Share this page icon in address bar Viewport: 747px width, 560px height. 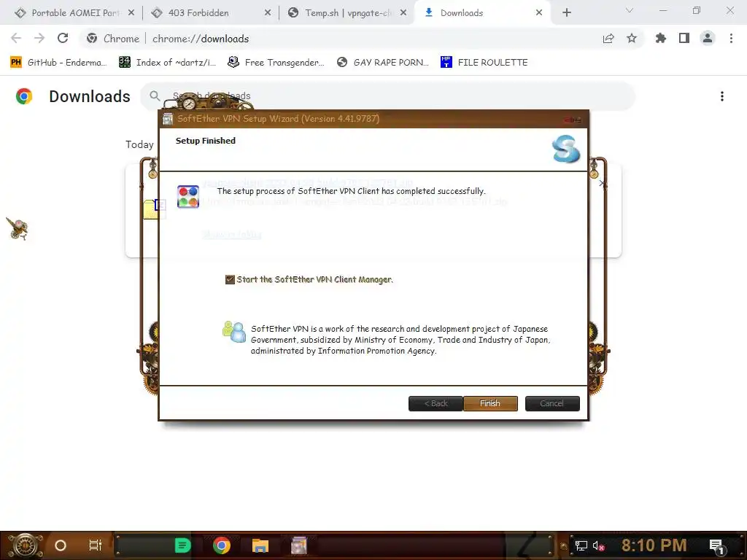pos(608,39)
